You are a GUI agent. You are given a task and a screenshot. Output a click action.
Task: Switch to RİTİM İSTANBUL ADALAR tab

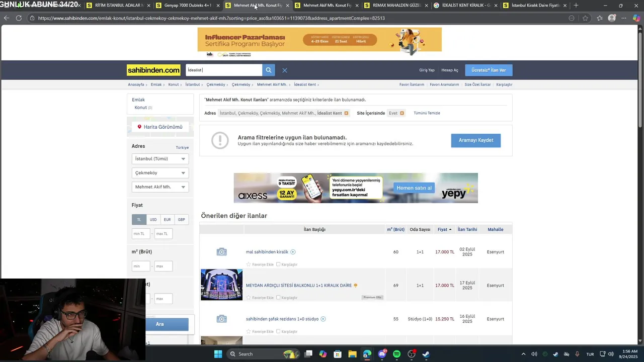click(x=119, y=6)
